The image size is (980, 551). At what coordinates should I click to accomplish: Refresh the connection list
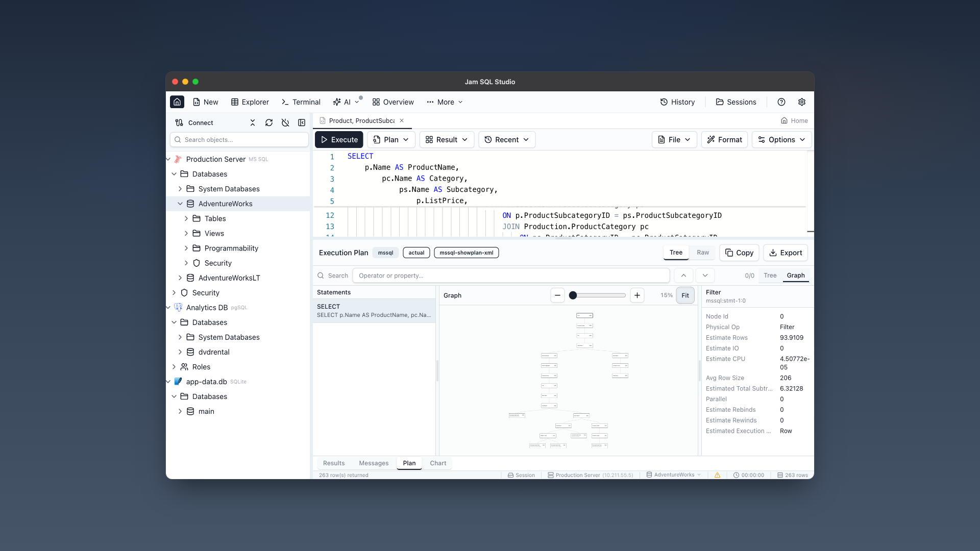[x=269, y=122]
